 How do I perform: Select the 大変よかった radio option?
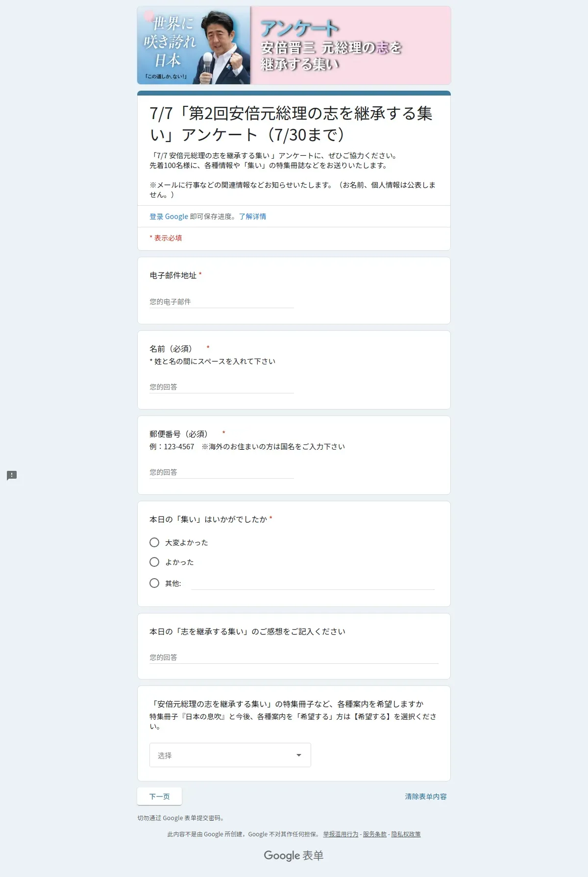pos(154,542)
